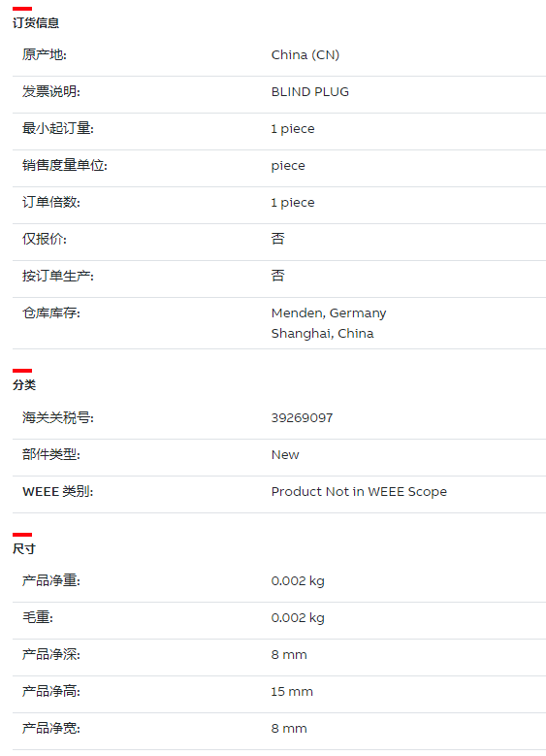Click the 仅报价 value 否
Viewport: 546px width, 756px height.
278,239
